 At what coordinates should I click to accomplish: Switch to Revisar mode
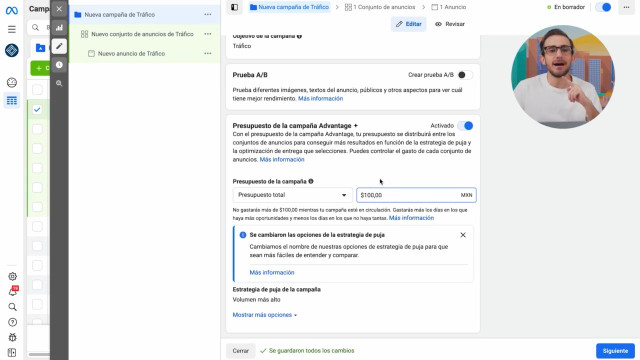[x=450, y=24]
